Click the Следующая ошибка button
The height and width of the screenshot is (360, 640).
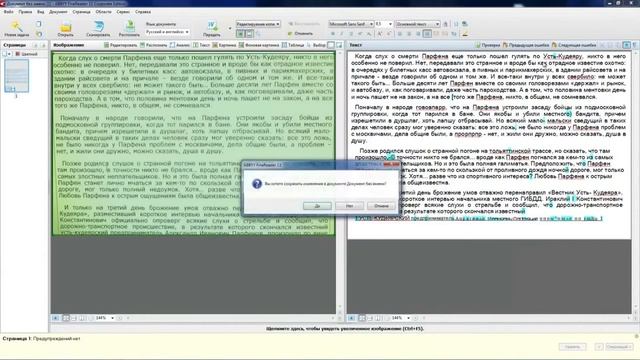point(574,45)
